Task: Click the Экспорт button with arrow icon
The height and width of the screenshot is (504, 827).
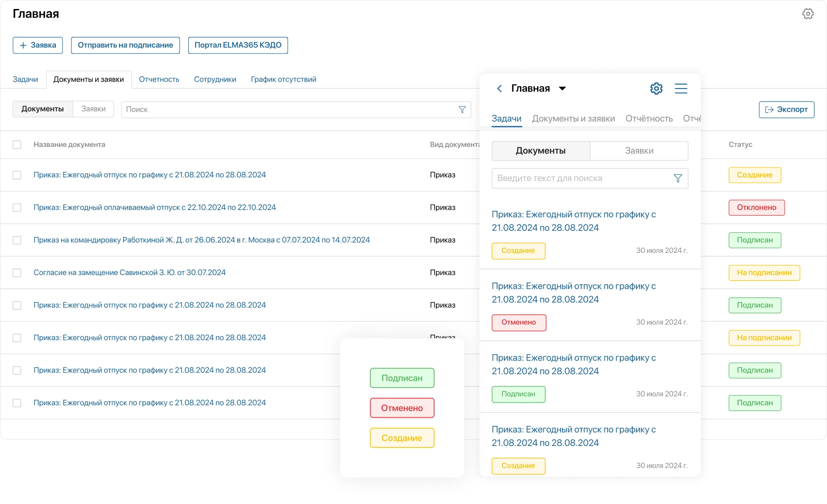Action: coord(786,110)
